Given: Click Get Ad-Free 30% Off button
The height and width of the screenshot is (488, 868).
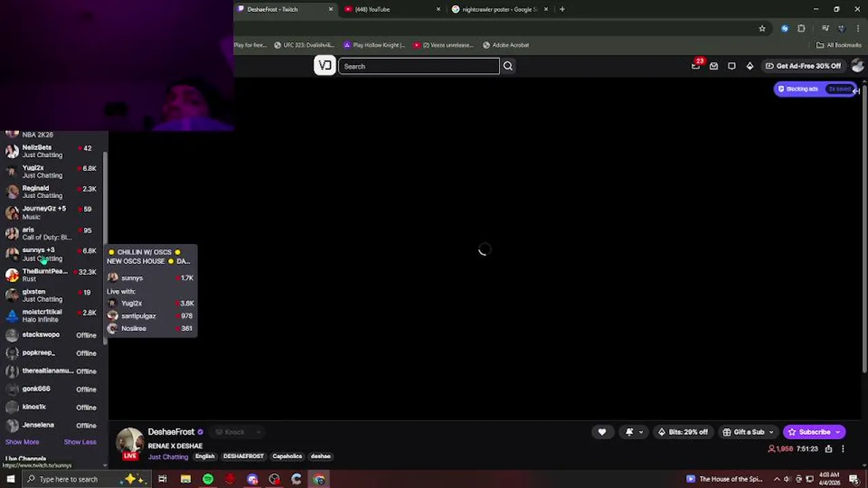Looking at the screenshot, I should click(x=804, y=66).
